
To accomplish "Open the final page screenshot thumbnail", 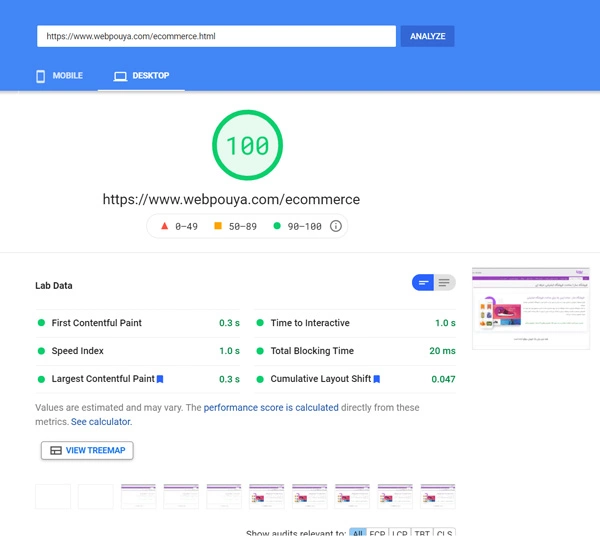I will point(531,308).
